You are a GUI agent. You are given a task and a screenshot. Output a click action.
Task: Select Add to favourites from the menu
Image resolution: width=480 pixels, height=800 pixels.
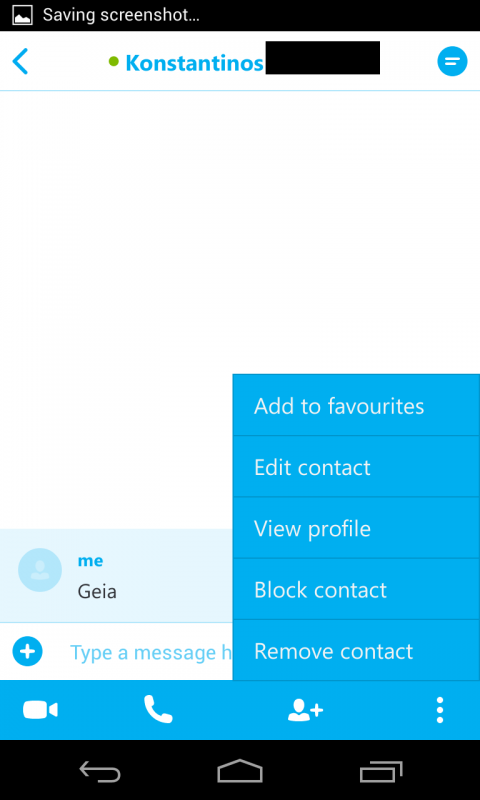coord(356,406)
